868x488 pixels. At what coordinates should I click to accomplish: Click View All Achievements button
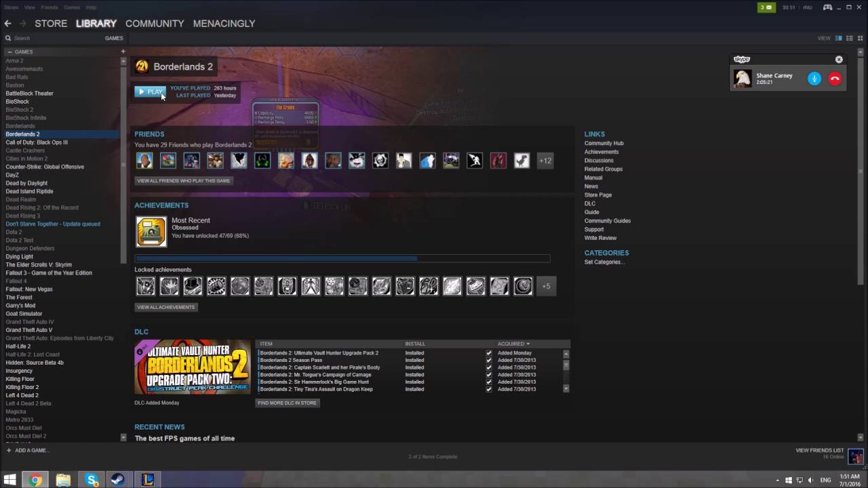[166, 307]
